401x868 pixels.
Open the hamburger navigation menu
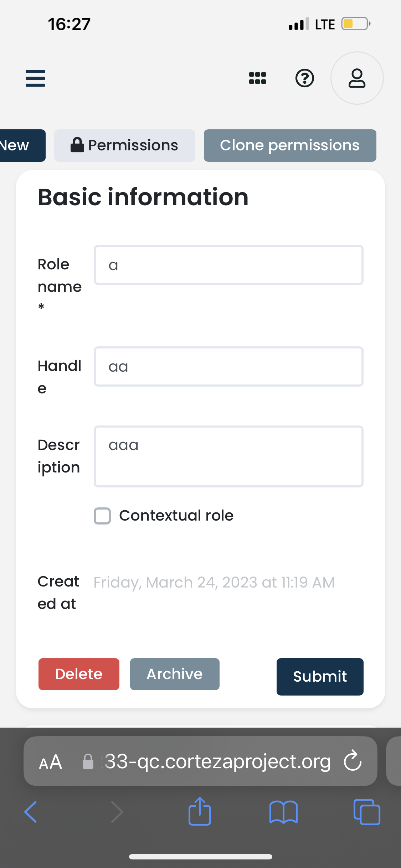(x=35, y=78)
